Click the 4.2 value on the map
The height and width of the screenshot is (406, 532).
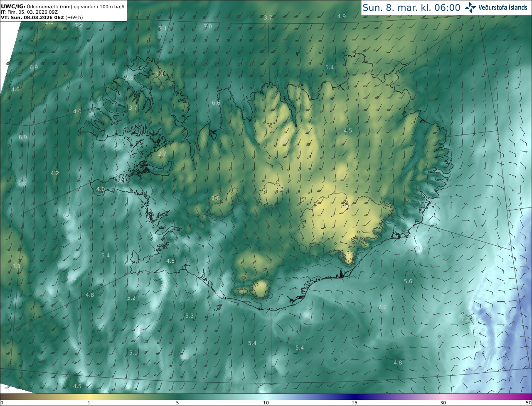pyautogui.click(x=54, y=173)
